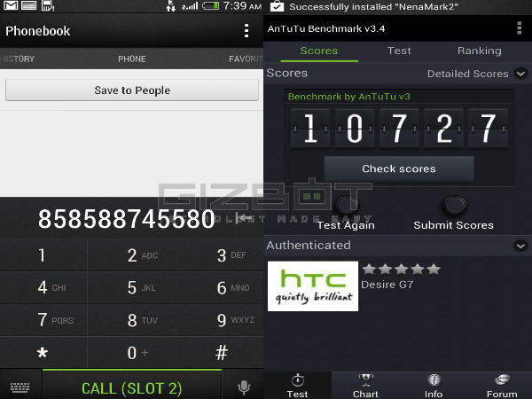
Task: Open Phonebook overflow menu dots
Action: 246,31
